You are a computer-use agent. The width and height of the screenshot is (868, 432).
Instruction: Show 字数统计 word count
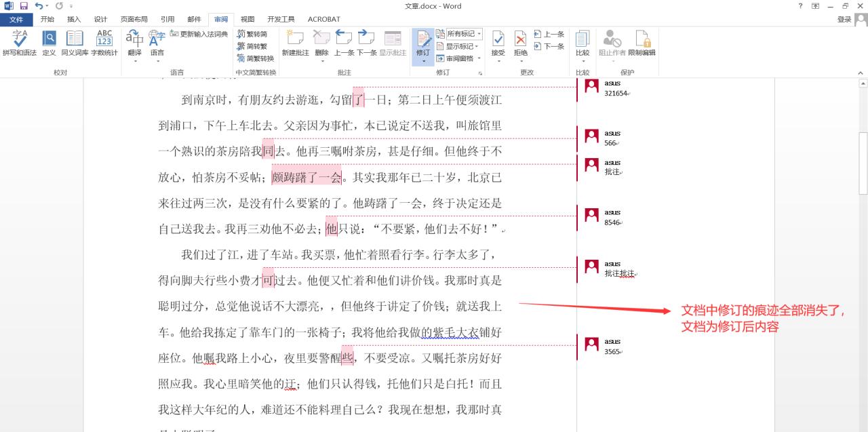(x=104, y=43)
